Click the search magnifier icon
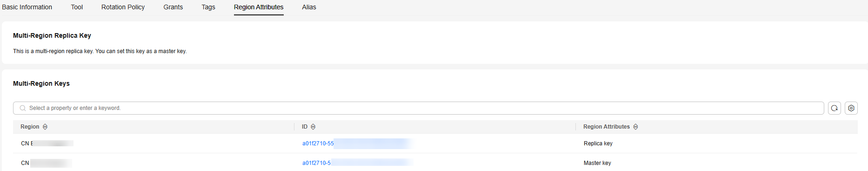Image resolution: width=868 pixels, height=171 pixels. (23, 108)
